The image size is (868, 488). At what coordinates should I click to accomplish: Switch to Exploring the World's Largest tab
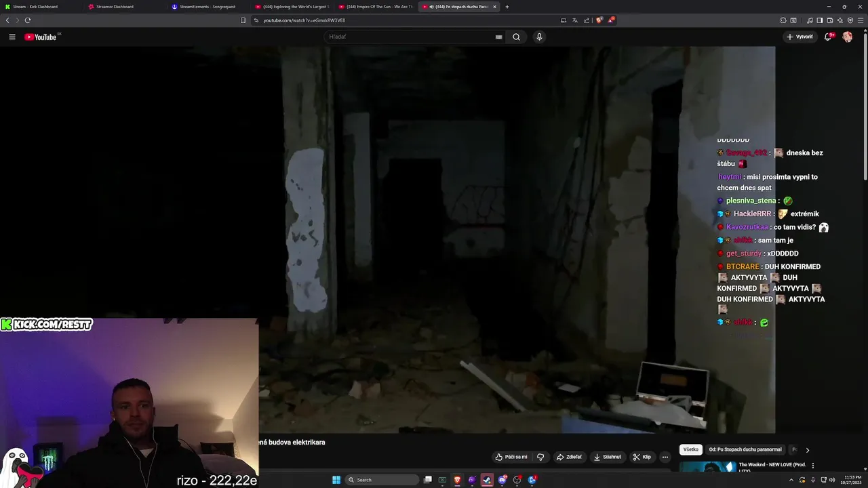pos(292,7)
